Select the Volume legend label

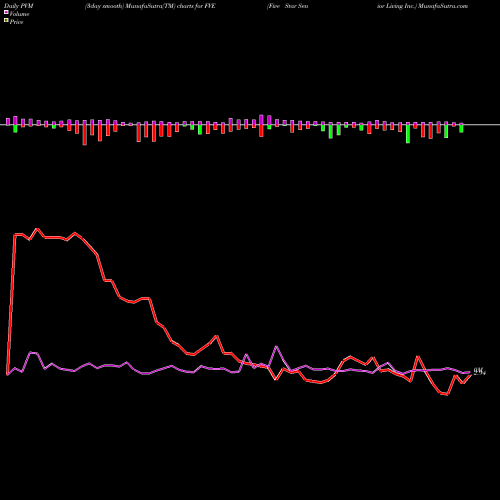[19, 14]
